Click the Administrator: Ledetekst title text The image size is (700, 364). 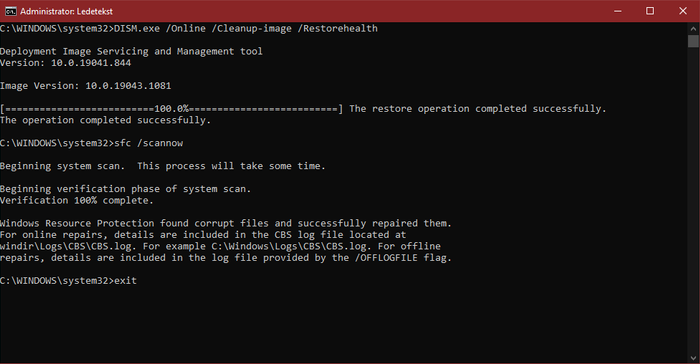click(x=66, y=11)
